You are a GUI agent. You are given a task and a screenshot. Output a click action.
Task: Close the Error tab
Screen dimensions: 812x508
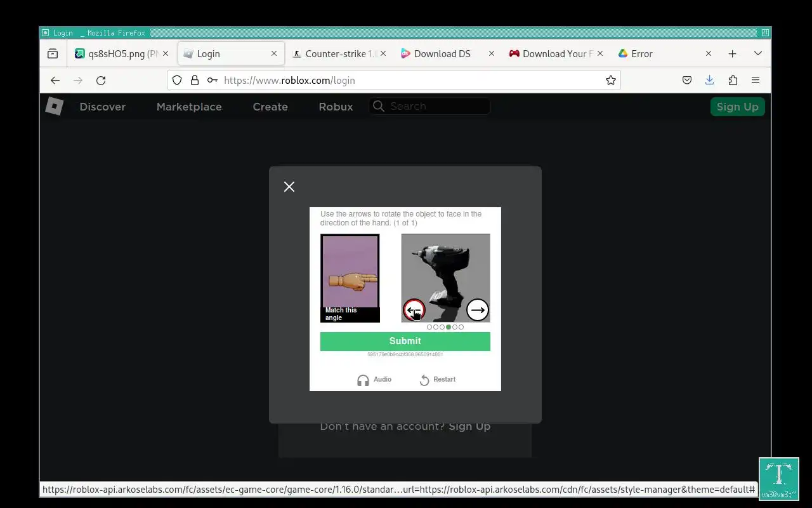point(709,54)
